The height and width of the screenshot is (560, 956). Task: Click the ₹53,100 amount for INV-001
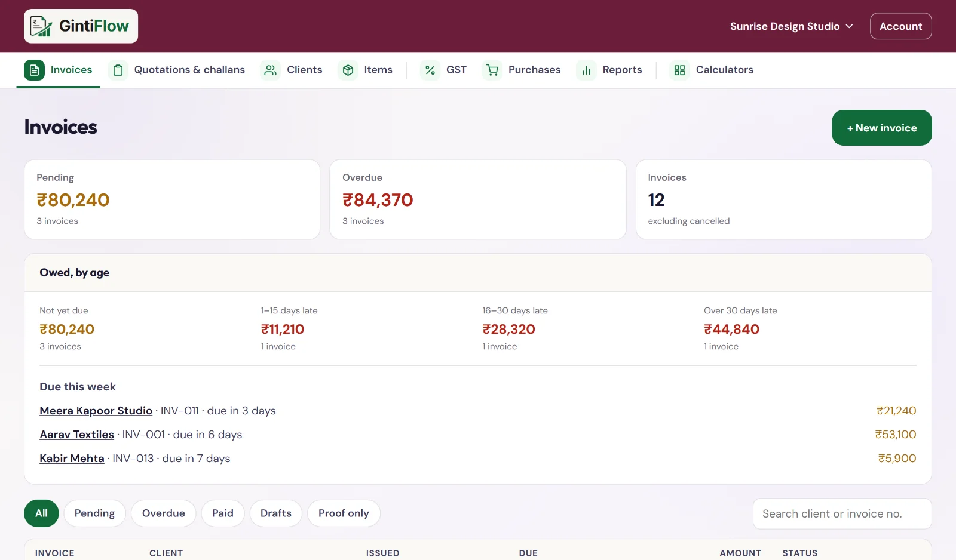pyautogui.click(x=896, y=435)
